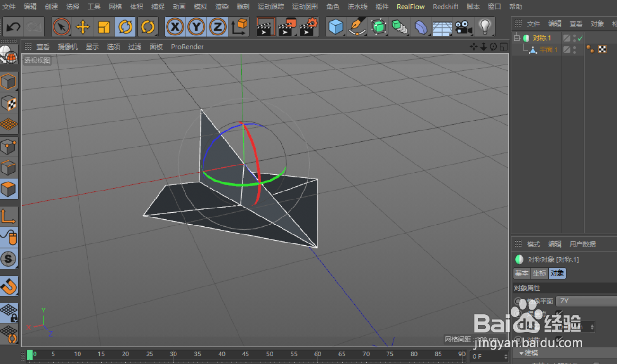The height and width of the screenshot is (364, 617).
Task: Open the RealFlow menu
Action: pyautogui.click(x=411, y=7)
